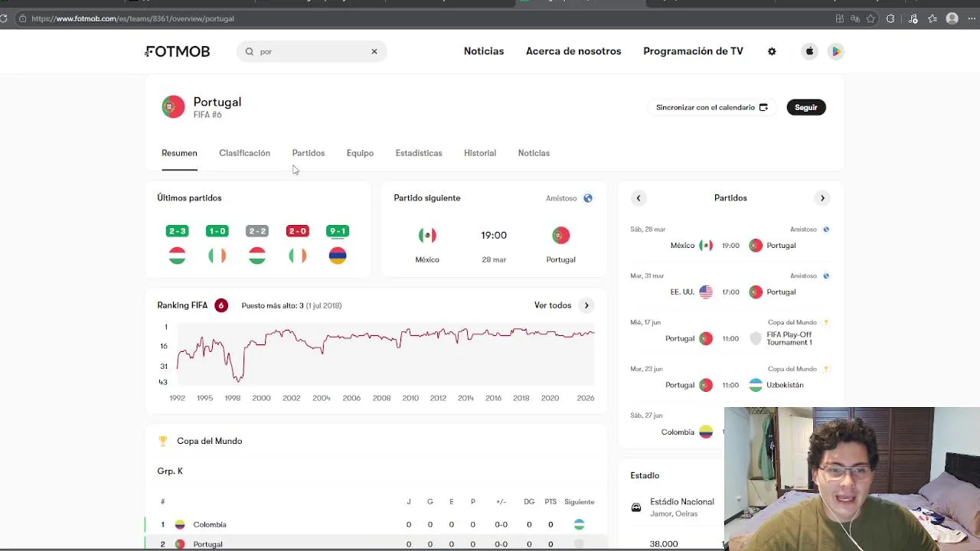Viewport: 980px width, 551px height.
Task: Click the Amistoso globe icon
Action: coord(588,198)
